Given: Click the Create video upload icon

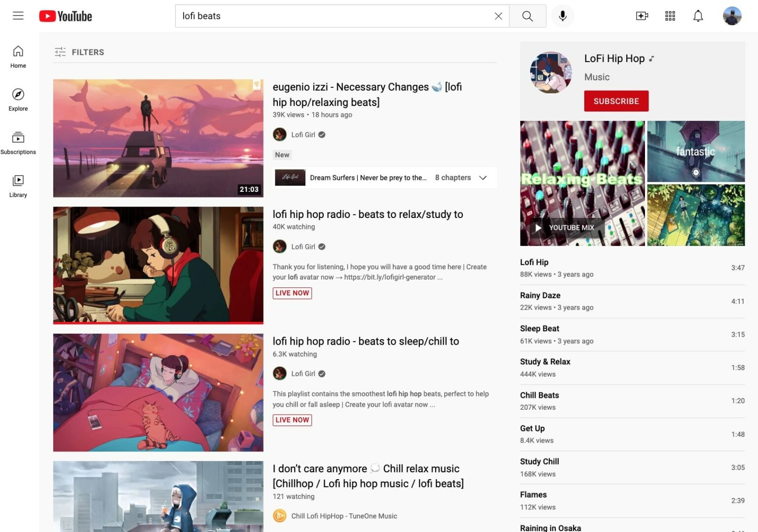Looking at the screenshot, I should pos(642,15).
